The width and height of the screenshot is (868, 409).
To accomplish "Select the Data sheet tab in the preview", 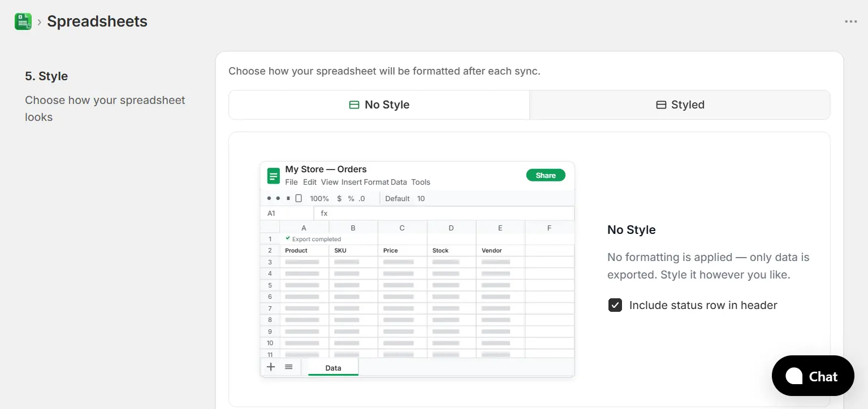I will tap(333, 368).
